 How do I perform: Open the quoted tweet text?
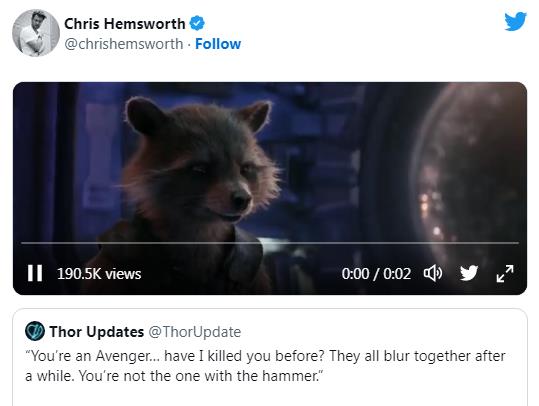tap(265, 366)
